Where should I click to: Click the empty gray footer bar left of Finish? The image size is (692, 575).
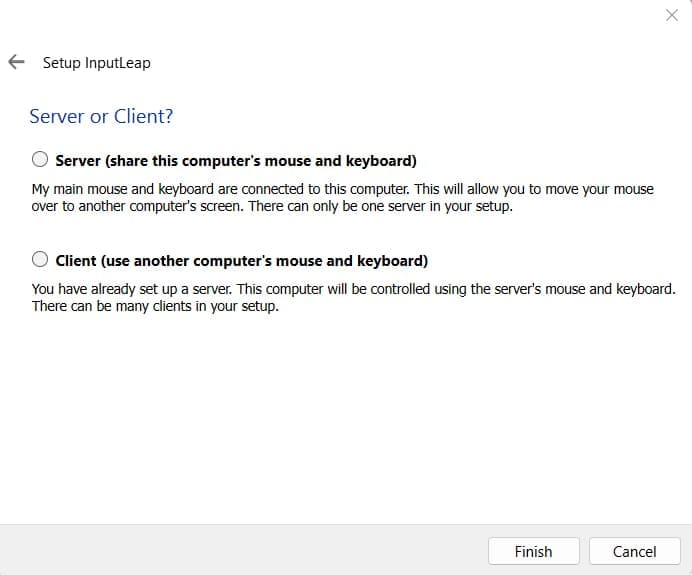click(240, 551)
